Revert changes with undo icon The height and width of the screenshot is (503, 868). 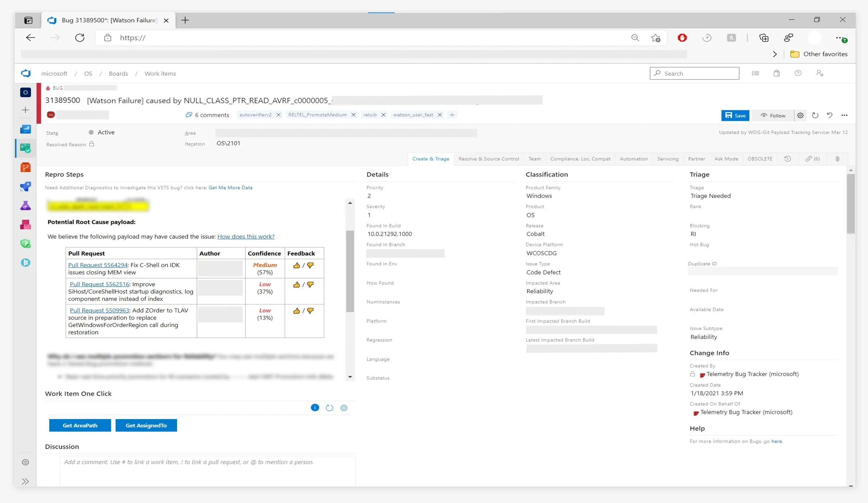[830, 115]
